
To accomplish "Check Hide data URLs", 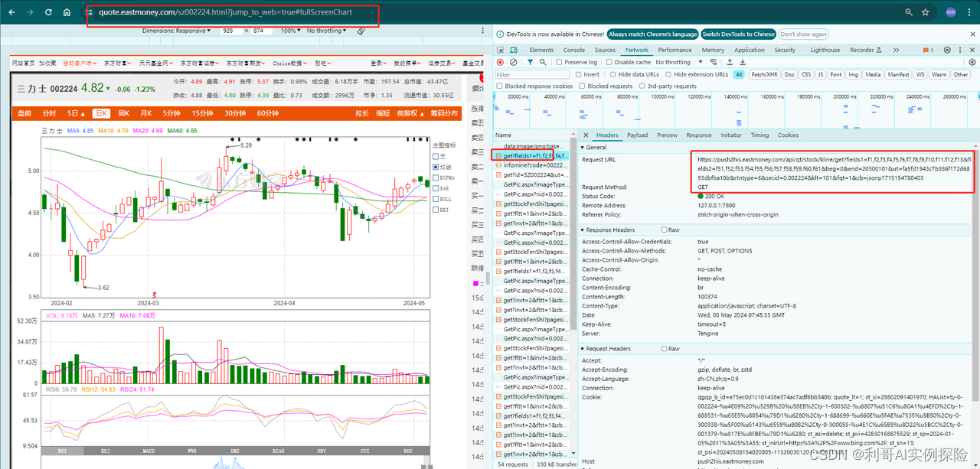I will (x=612, y=74).
